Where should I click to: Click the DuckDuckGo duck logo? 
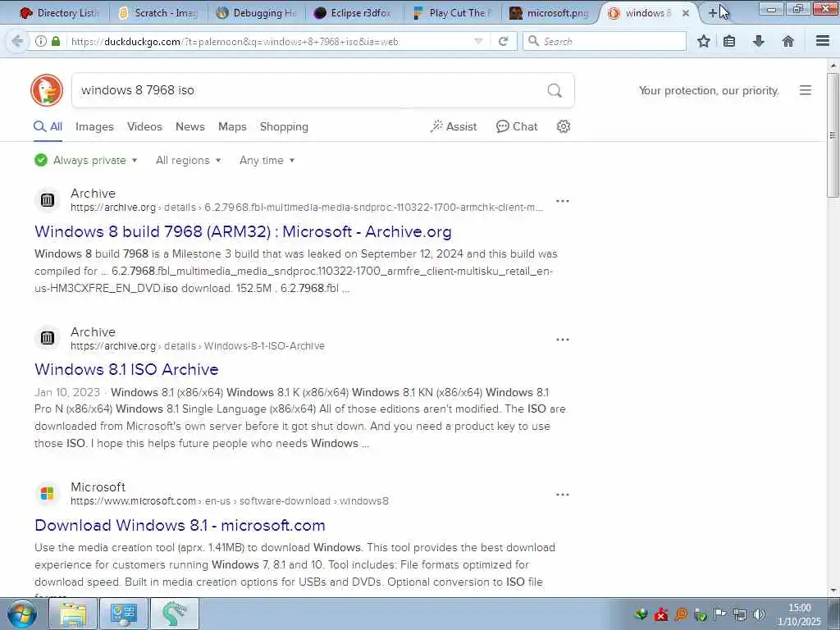(x=47, y=90)
